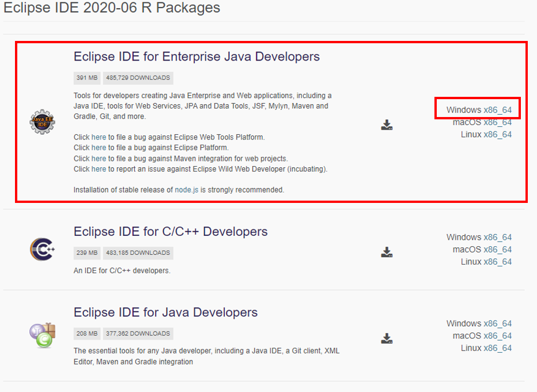Download Java Developers Linux x86_64 build
Viewport: 537px width, 392px height.
coord(497,348)
